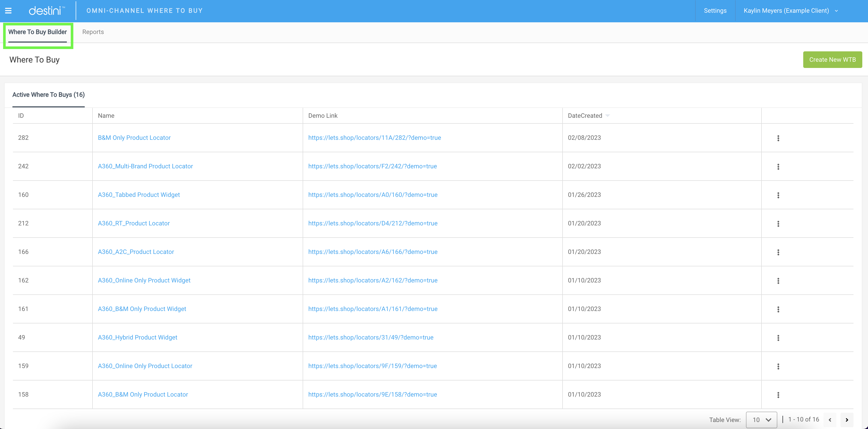The image size is (868, 429).
Task: Click the ID column header
Action: pos(21,116)
